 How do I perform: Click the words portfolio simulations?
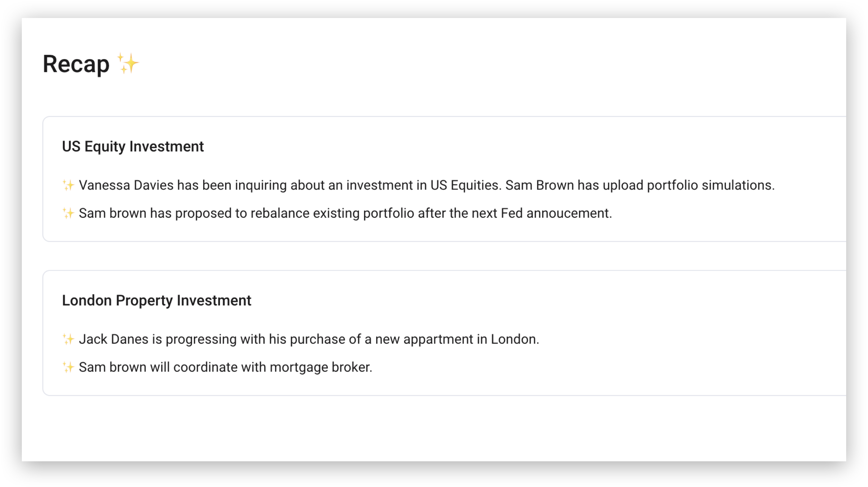(711, 185)
